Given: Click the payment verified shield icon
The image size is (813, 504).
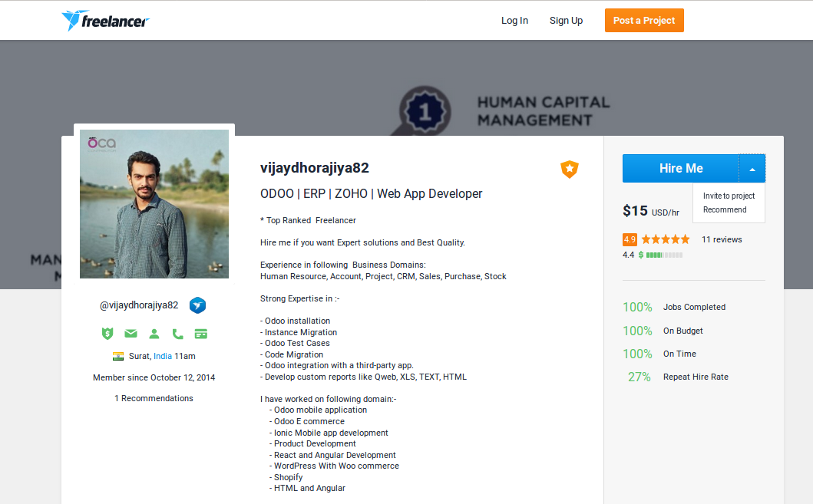Looking at the screenshot, I should tap(107, 334).
